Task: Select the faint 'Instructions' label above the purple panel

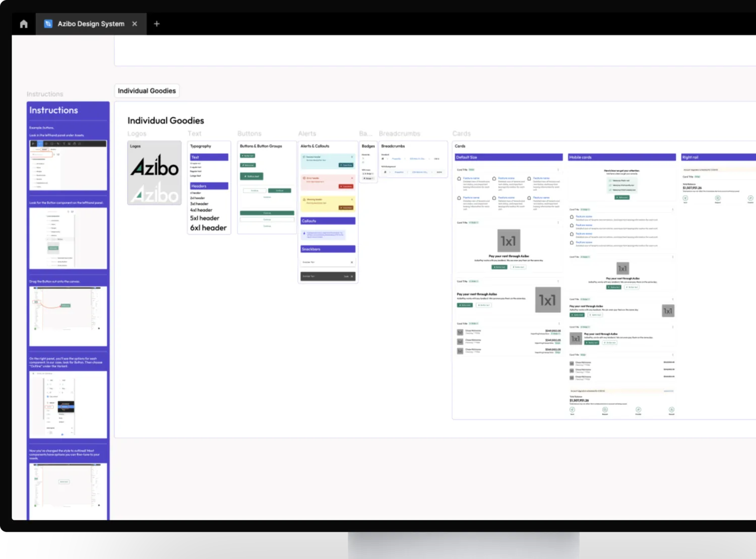Action: tap(45, 94)
